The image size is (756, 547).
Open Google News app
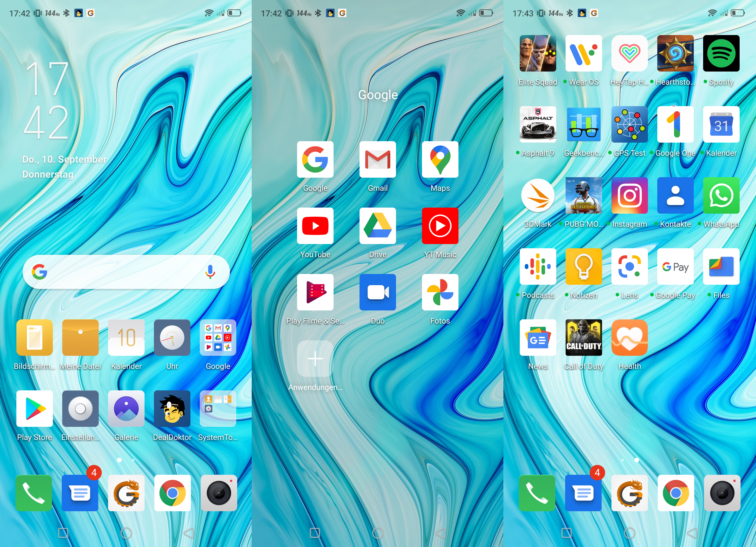tap(538, 338)
